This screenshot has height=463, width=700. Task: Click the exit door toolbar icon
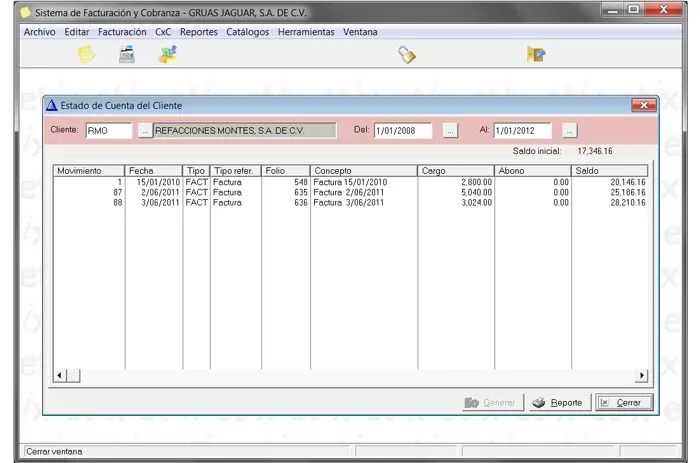[x=536, y=55]
